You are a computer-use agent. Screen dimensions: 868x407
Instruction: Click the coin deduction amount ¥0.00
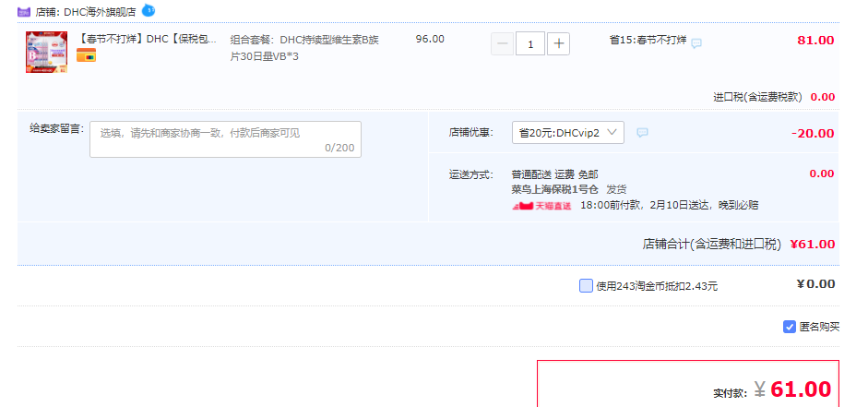coord(815,284)
